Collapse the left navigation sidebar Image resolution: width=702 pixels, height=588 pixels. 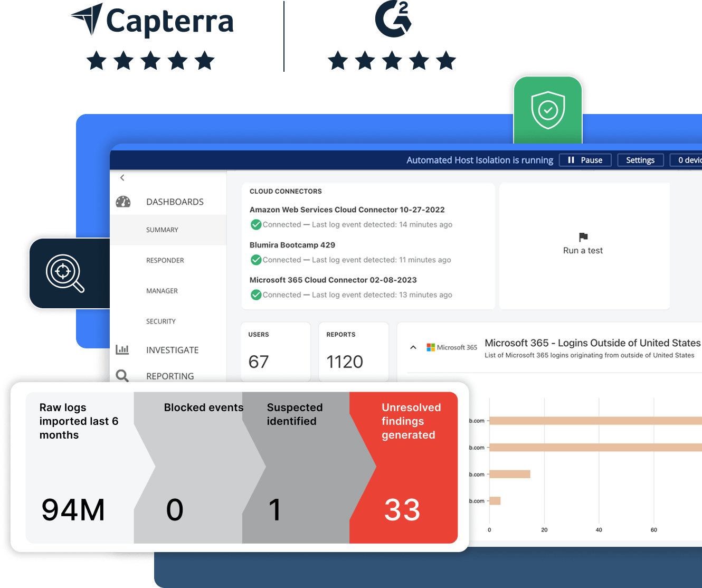tap(122, 178)
